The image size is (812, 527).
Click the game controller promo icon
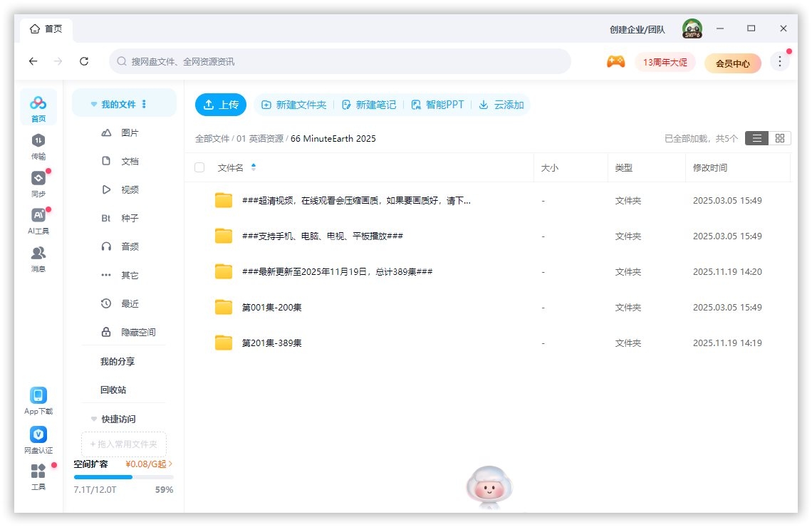[x=616, y=62]
